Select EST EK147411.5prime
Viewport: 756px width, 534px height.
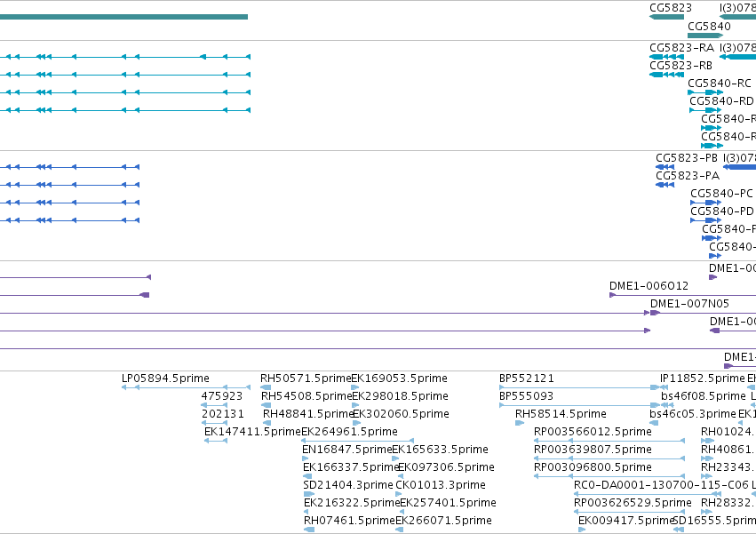point(252,432)
